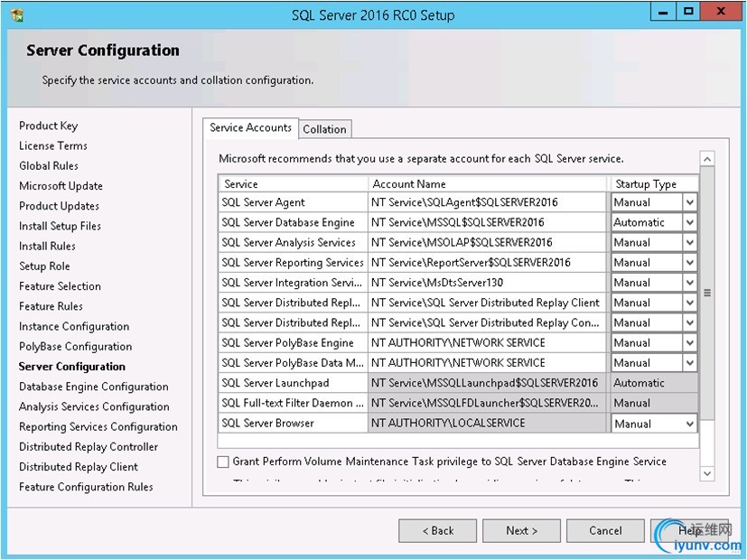Switch to the Collation tab
This screenshot has width=747, height=560.
pyautogui.click(x=324, y=129)
